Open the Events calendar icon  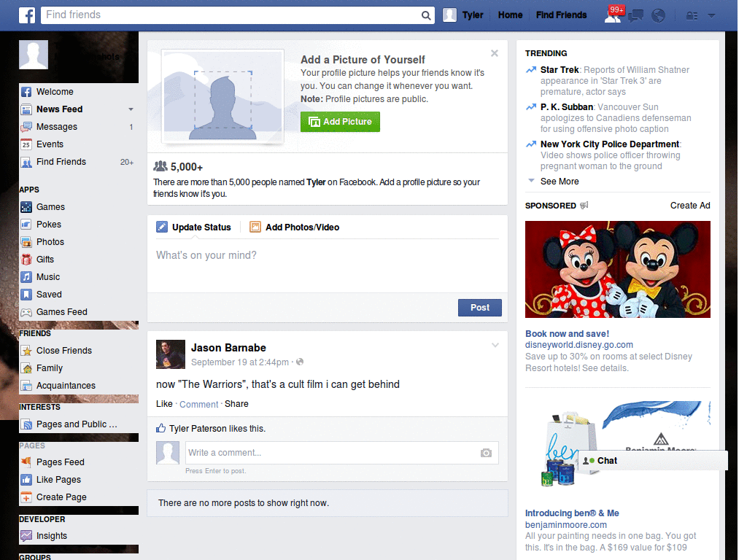26,144
